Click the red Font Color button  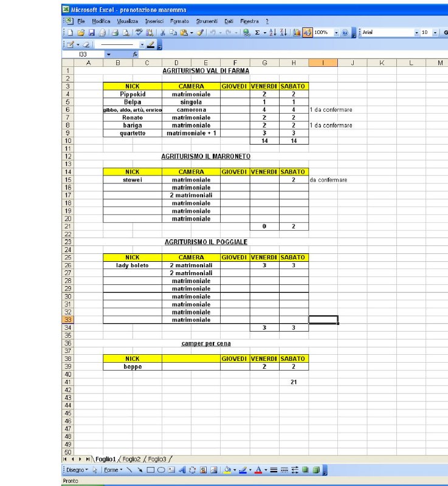(258, 470)
